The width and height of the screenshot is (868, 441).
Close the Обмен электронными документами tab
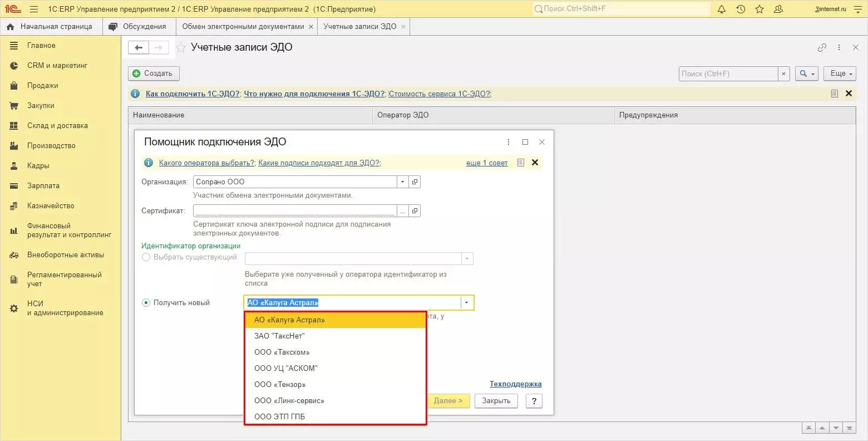point(310,27)
